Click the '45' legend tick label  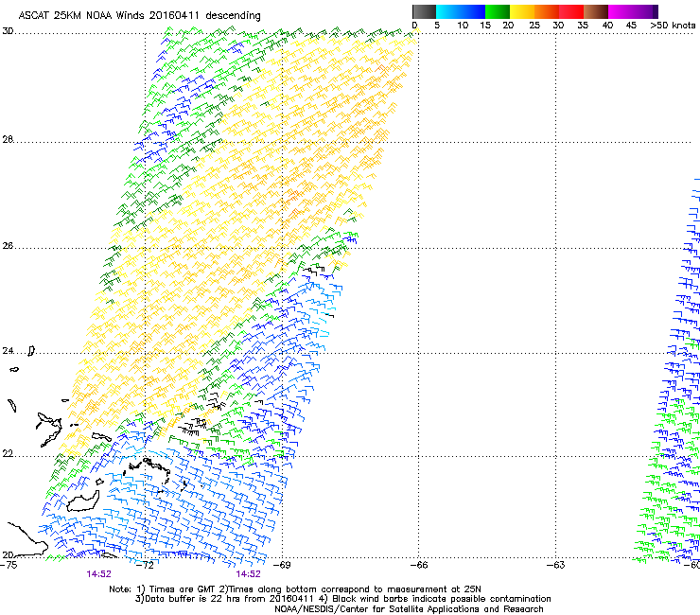tap(631, 26)
